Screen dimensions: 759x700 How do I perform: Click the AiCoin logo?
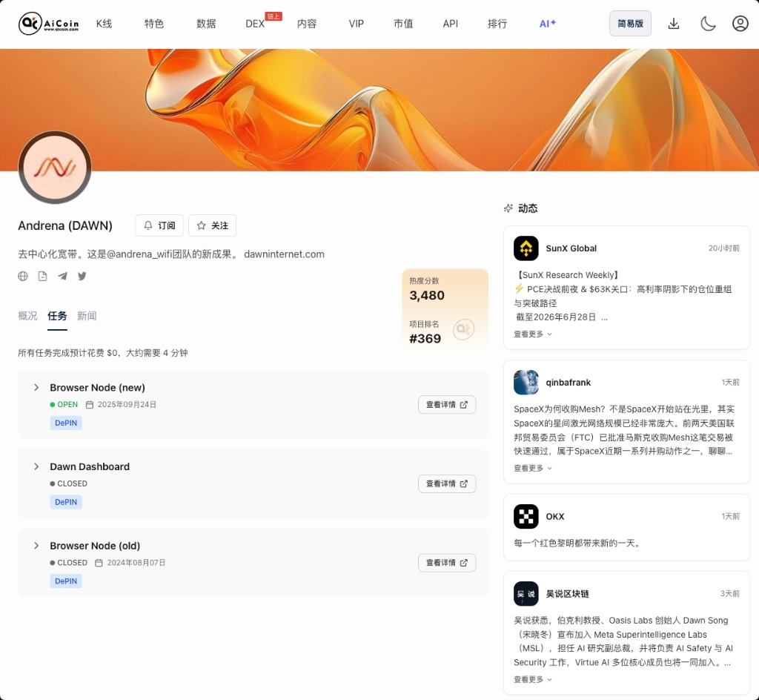[x=48, y=23]
